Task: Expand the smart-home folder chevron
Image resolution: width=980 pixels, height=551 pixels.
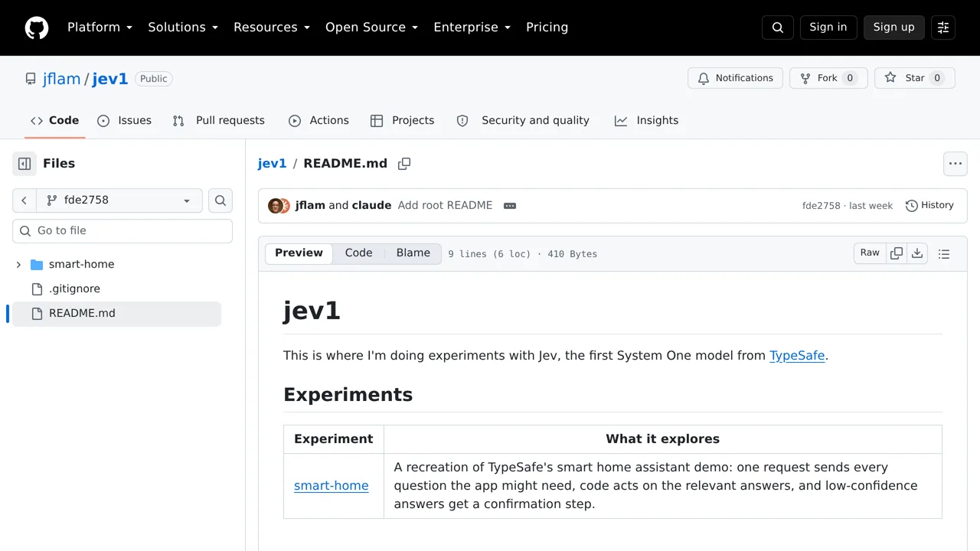Action: point(18,265)
